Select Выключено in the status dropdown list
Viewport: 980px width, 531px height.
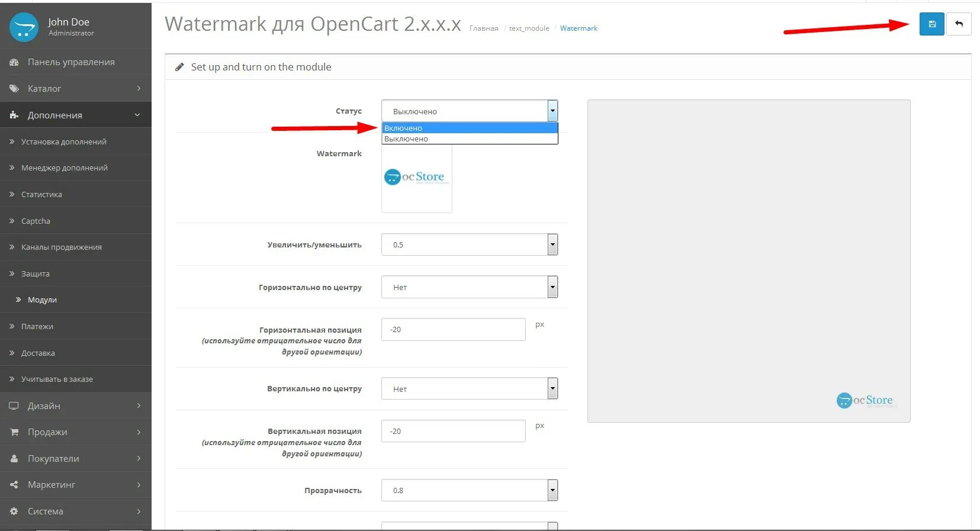coord(470,139)
